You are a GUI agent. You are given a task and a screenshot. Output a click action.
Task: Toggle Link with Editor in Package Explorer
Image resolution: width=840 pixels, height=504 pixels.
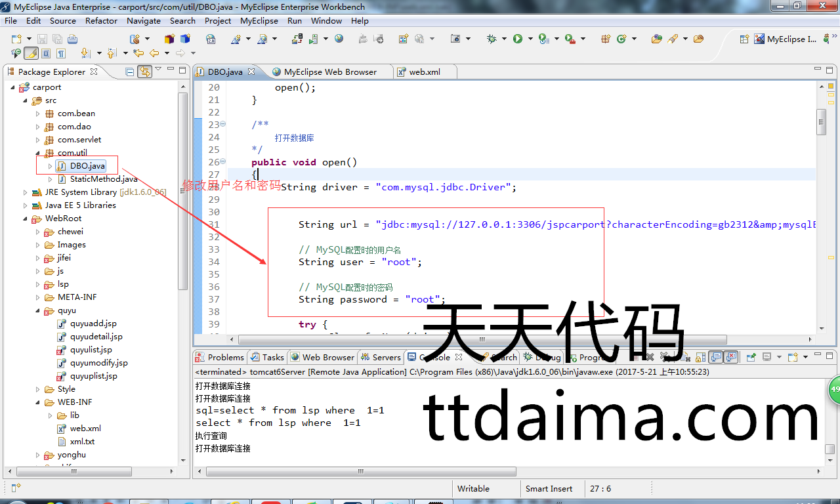tap(144, 72)
